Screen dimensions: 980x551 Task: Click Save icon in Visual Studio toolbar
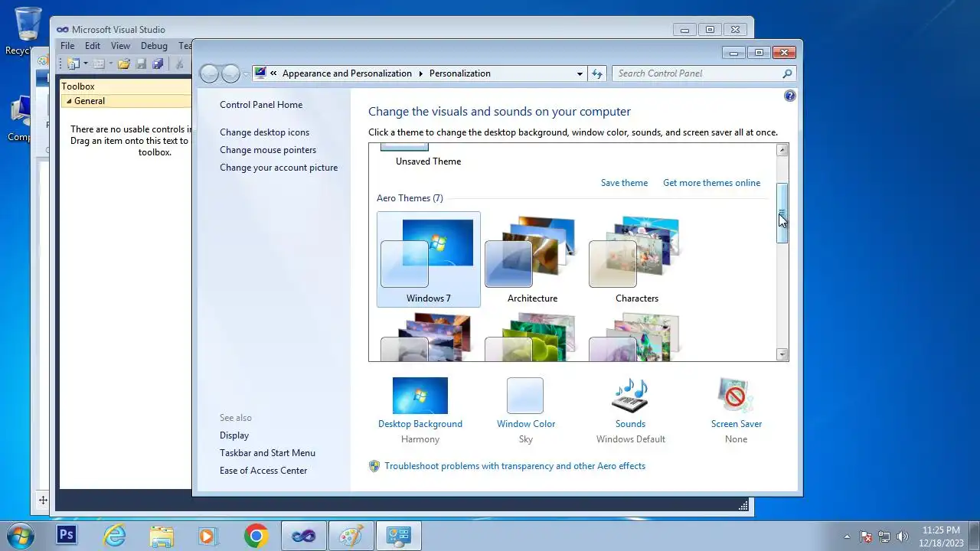pyautogui.click(x=142, y=64)
